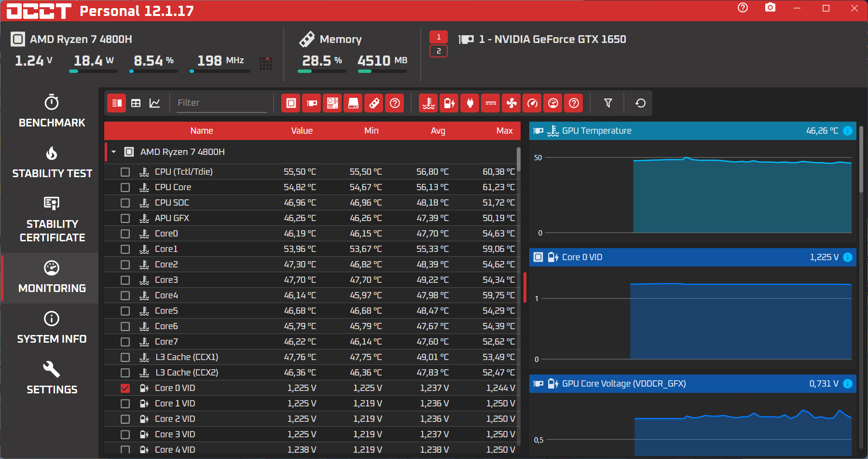The height and width of the screenshot is (459, 868).
Task: Collapse the AMD Ryzen 7 4800H group
Action: (x=113, y=152)
